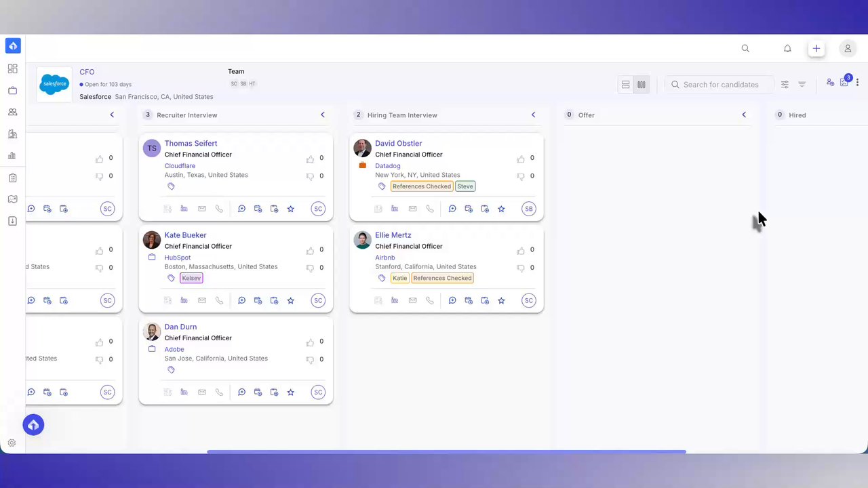Viewport: 868px width, 488px height.
Task: Open the CFO job title link
Action: click(x=87, y=72)
